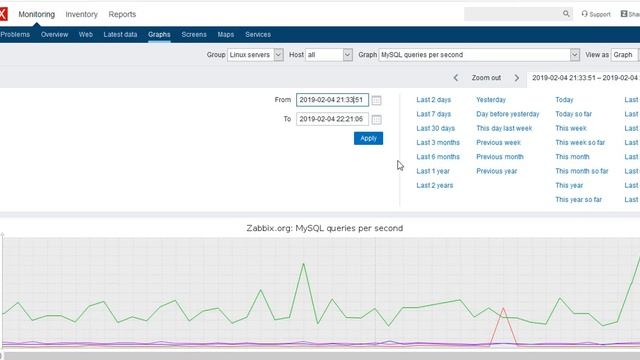Click the top search input field
This screenshot has height=360, width=640.
[x=513, y=14]
